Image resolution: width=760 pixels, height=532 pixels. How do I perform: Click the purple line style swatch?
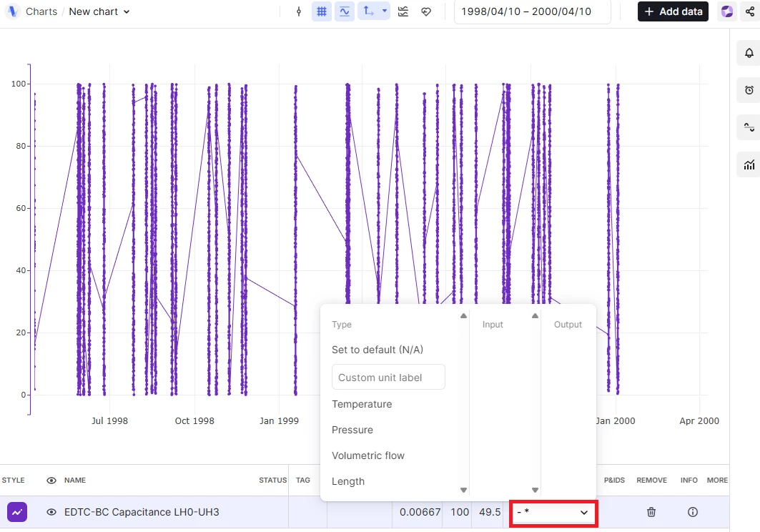17,512
